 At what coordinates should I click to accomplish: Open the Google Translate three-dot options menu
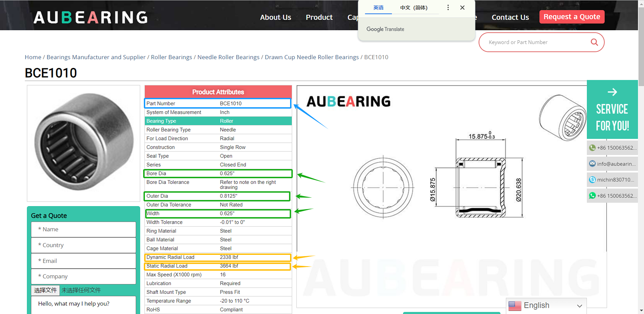click(448, 7)
